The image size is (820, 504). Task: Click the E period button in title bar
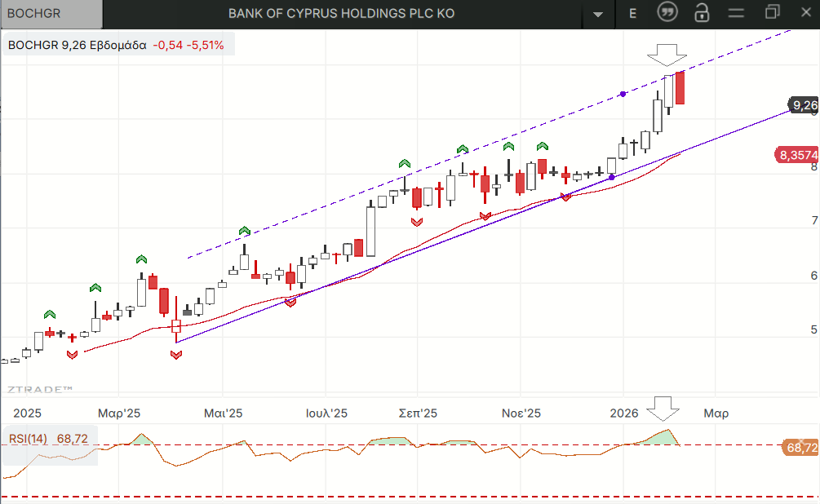633,14
